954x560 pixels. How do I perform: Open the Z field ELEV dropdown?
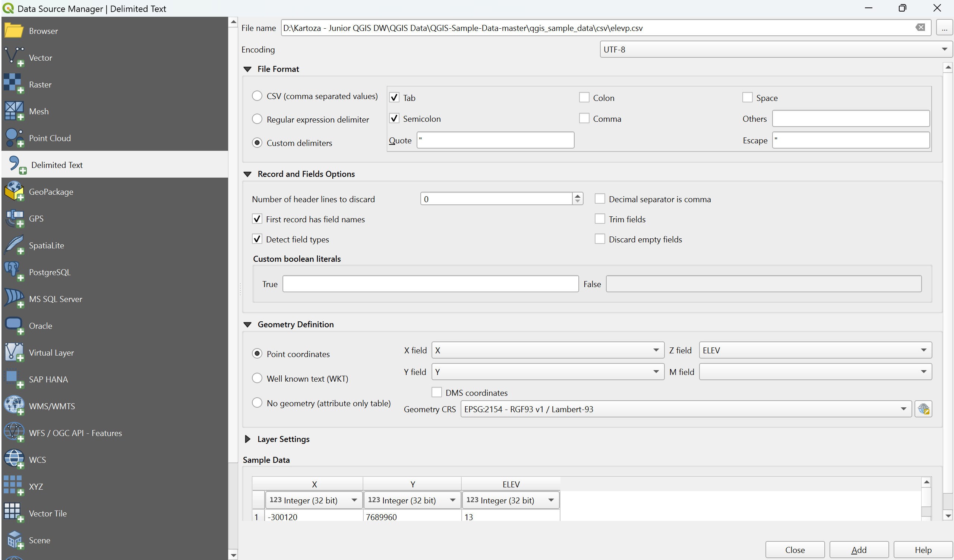[815, 350]
